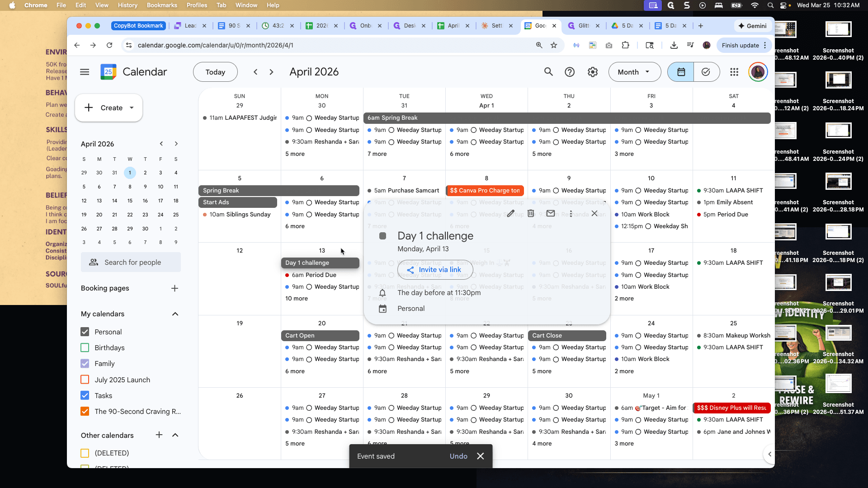Switch to Calendar view icon

pos(681,72)
